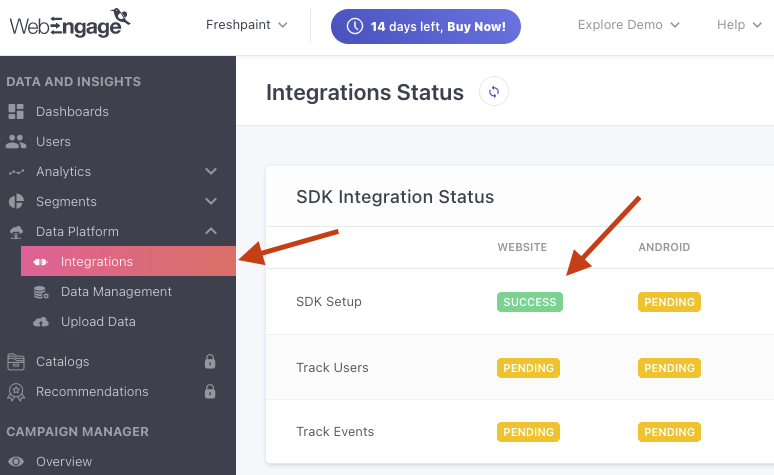Open Overview under Campaign Manager
This screenshot has width=774, height=475.
tap(64, 462)
